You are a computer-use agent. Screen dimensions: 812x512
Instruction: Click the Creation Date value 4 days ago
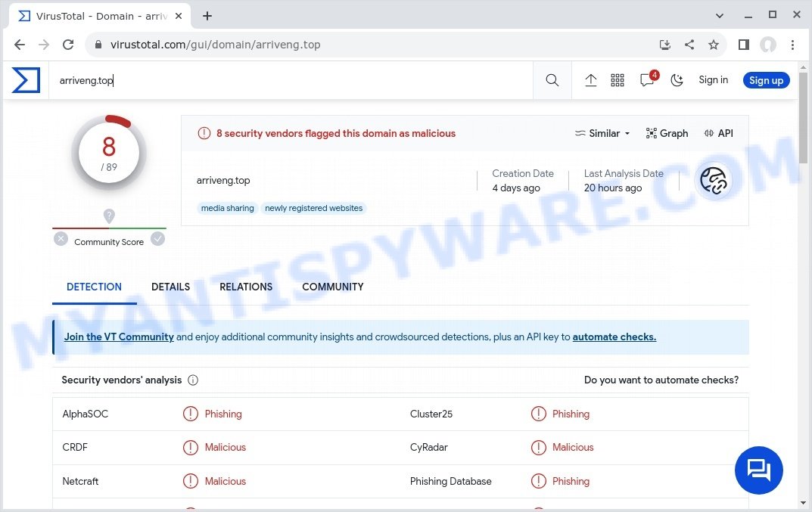tap(516, 188)
